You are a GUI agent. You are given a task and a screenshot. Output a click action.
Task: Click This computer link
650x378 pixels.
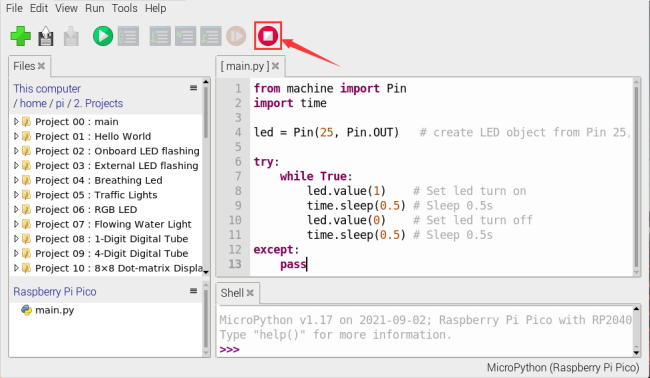[47, 89]
